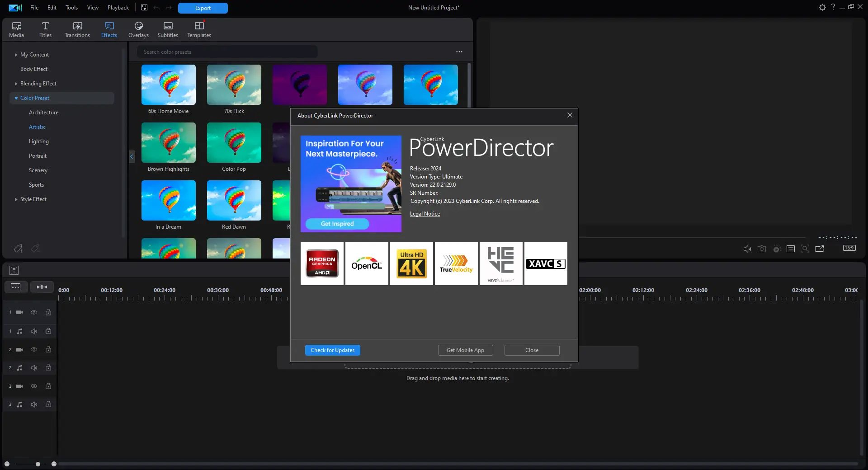Click the timeline view toggle icon above tracks
The width and height of the screenshot is (868, 470).
(x=14, y=270)
